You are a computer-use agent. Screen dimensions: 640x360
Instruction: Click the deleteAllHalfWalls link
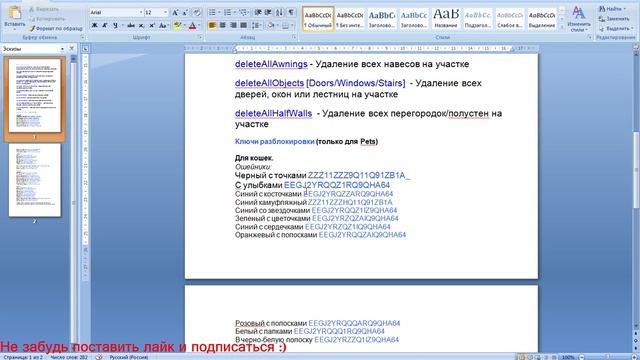click(x=273, y=113)
